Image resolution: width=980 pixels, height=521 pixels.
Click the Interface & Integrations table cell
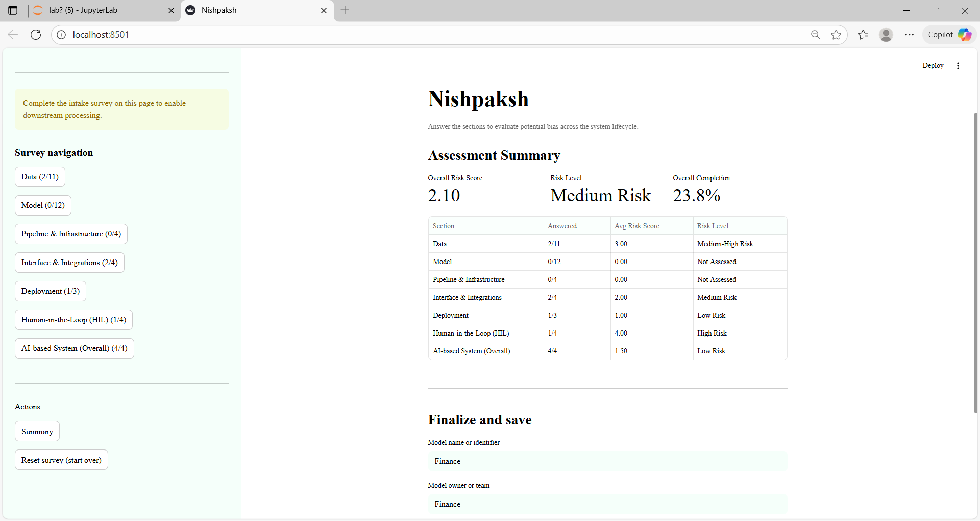486,297
